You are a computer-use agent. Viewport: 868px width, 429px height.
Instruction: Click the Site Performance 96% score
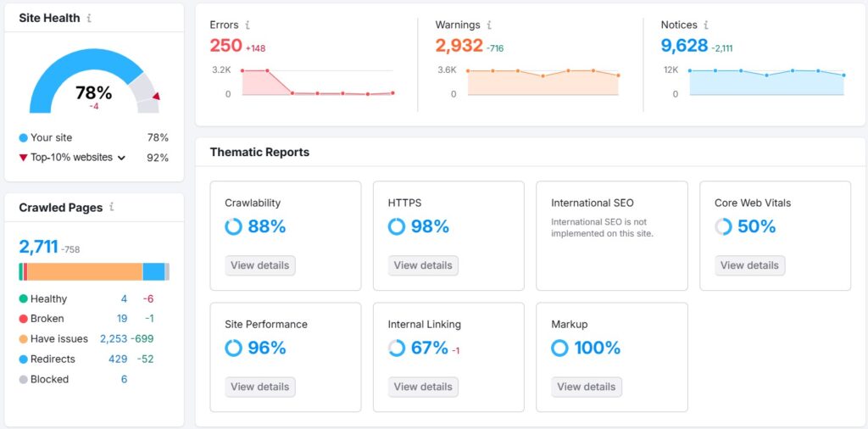pos(267,348)
